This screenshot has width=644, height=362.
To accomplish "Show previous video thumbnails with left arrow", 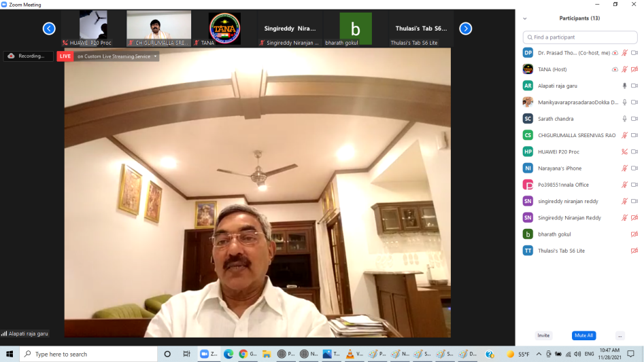I will 49,29.
